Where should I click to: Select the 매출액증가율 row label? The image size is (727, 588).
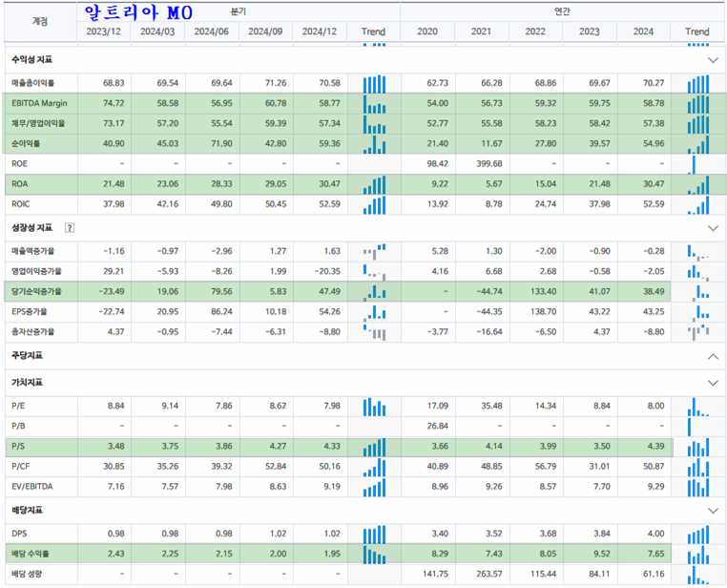click(33, 251)
